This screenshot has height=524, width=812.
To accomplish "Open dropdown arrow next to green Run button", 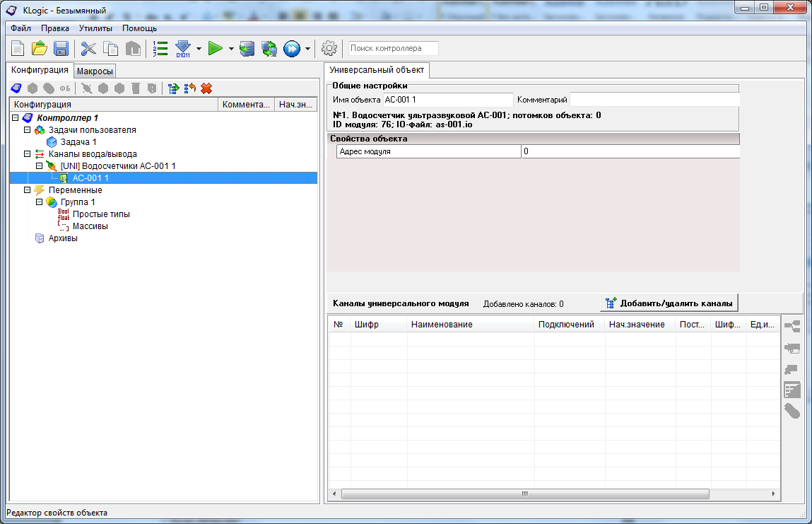I will click(231, 49).
